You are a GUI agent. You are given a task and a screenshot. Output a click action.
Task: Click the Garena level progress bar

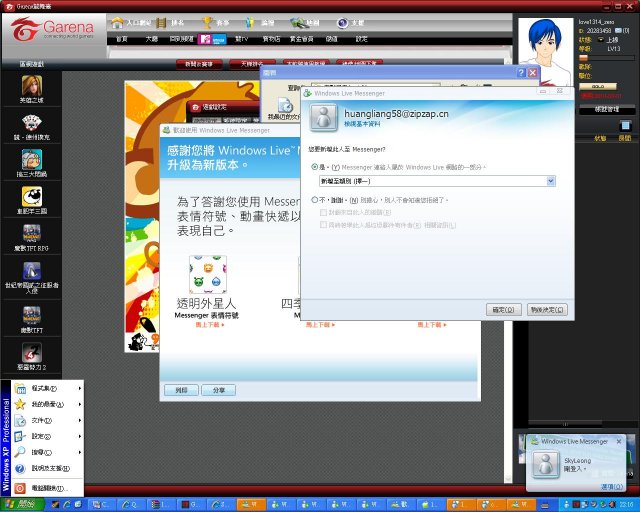[607, 58]
